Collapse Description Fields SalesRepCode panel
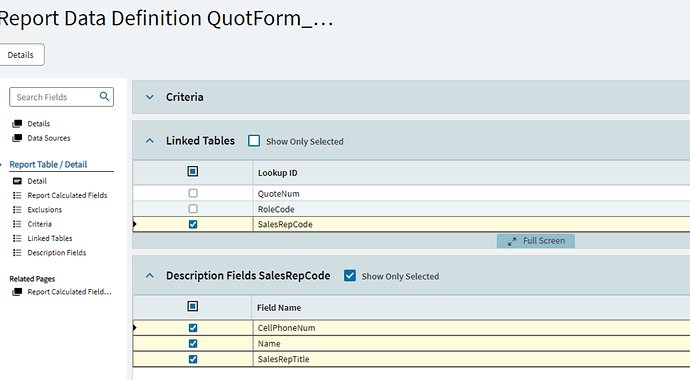 (150, 276)
